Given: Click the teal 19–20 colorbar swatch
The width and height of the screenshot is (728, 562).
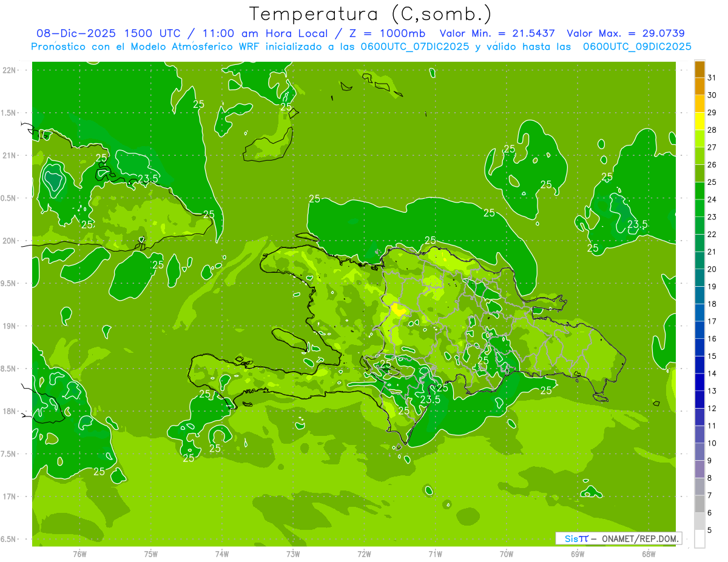Looking at the screenshot, I should pos(699,278).
